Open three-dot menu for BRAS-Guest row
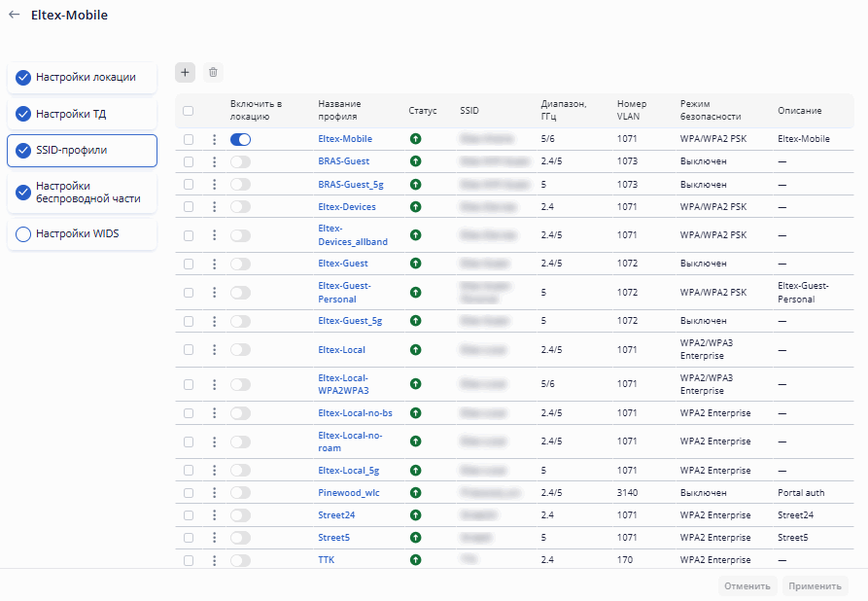Viewport: 868px width, 601px height. (x=214, y=160)
